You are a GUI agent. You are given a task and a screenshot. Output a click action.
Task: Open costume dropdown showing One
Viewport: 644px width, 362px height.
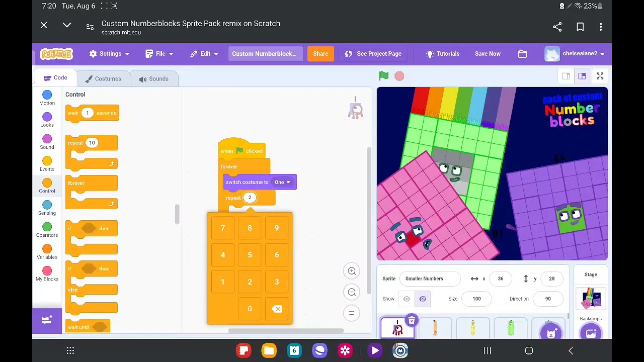point(282,182)
